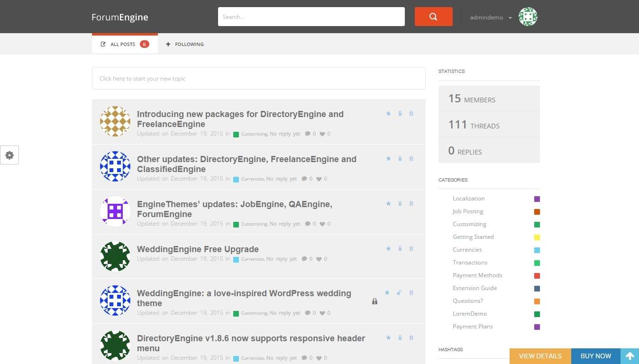639x364 pixels.
Task: Open the admindemo user dropdown
Action: [491, 18]
